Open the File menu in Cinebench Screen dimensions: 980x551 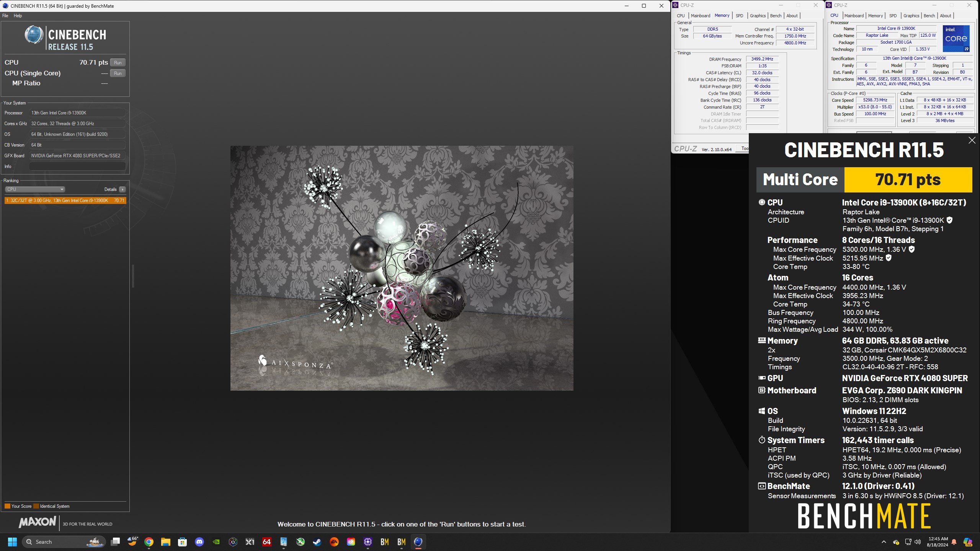[x=5, y=16]
